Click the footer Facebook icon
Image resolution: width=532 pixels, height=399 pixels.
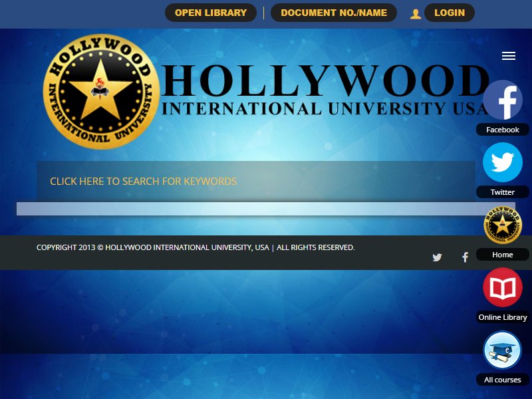click(x=465, y=257)
